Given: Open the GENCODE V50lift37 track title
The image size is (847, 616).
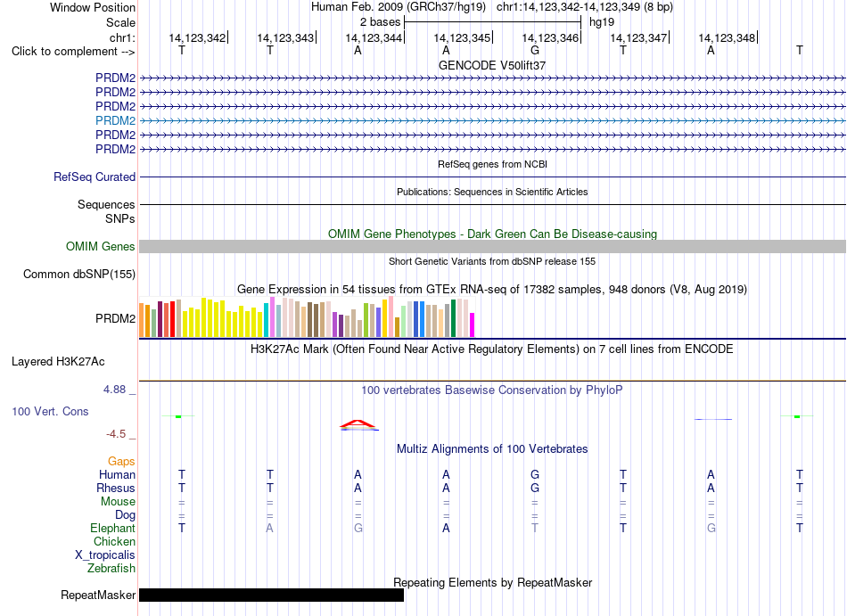Looking at the screenshot, I should [492, 65].
